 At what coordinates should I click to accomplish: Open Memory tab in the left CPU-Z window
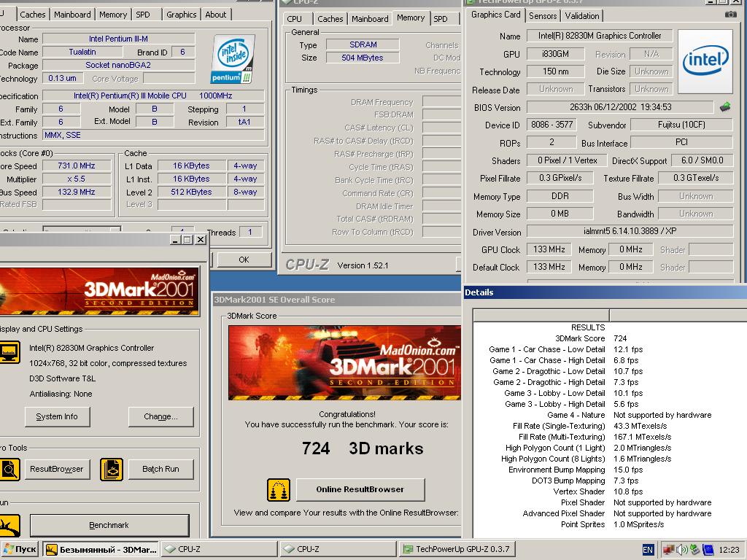pos(113,15)
